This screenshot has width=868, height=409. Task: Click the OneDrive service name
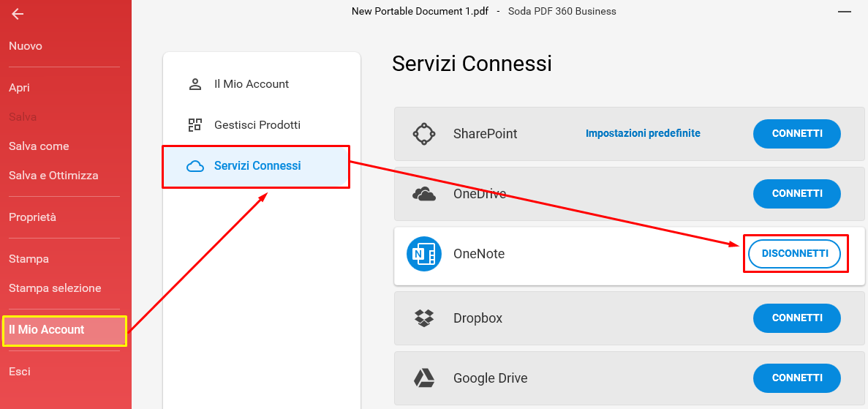[480, 194]
